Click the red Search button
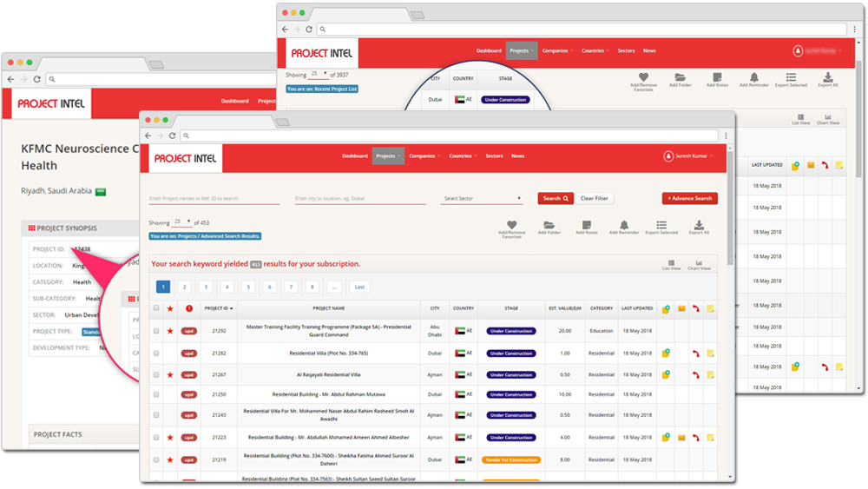 pos(556,198)
